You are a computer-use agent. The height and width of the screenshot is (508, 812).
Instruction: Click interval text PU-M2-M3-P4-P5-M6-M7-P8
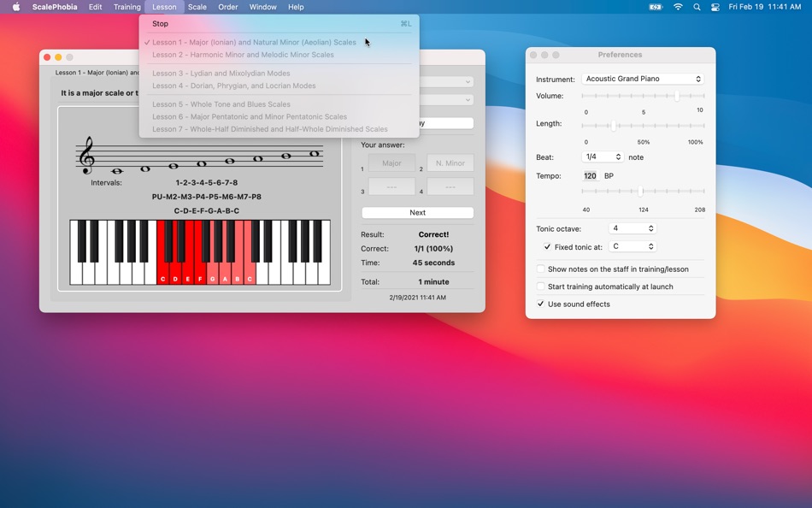point(207,197)
